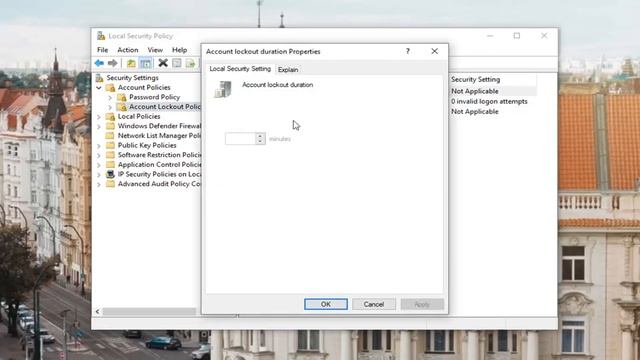Open the Action menu
This screenshot has height=360, width=640.
pyautogui.click(x=128, y=50)
